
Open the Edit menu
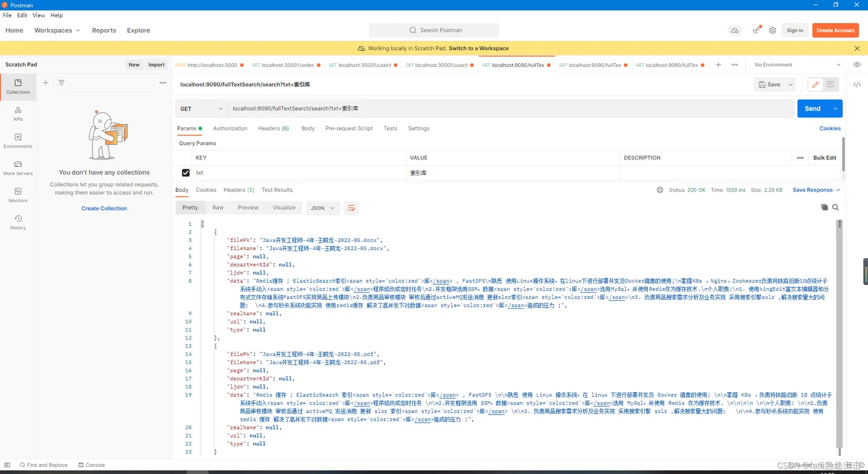(x=22, y=15)
